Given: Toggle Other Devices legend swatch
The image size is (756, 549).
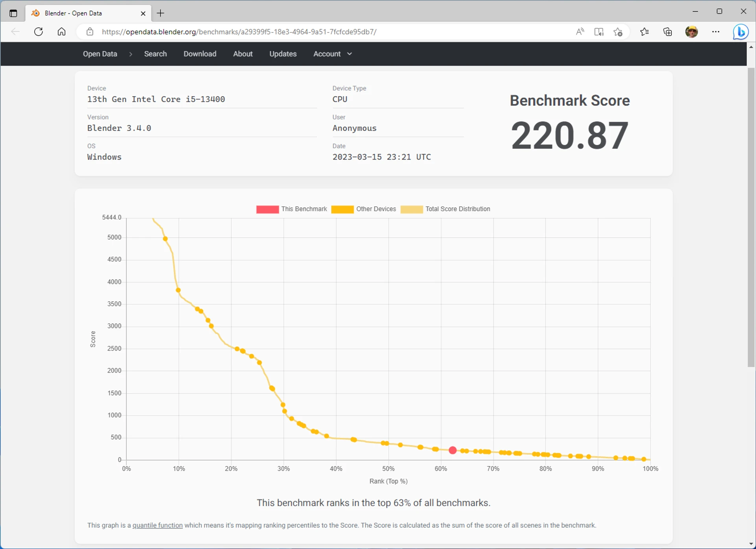Looking at the screenshot, I should click(x=342, y=209).
